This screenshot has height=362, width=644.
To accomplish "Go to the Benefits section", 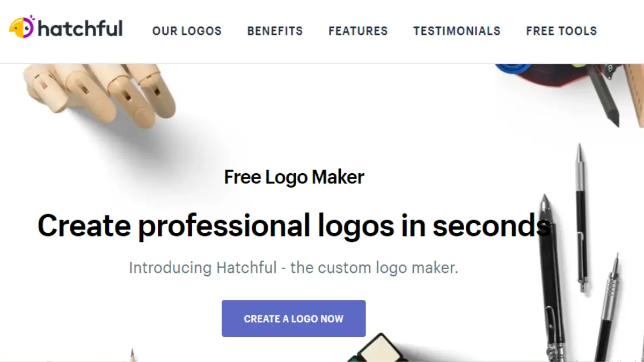I will click(275, 31).
